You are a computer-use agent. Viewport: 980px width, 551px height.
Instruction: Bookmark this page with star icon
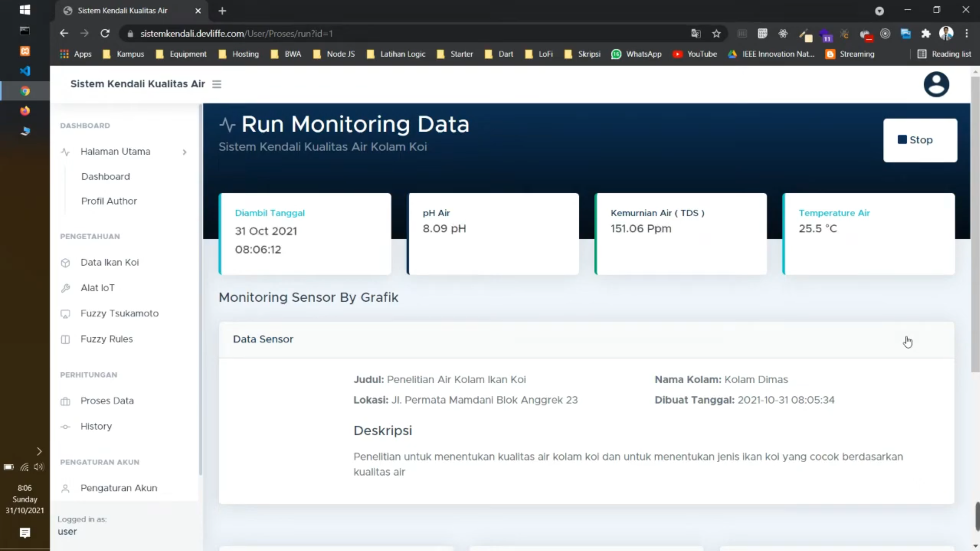(x=716, y=34)
